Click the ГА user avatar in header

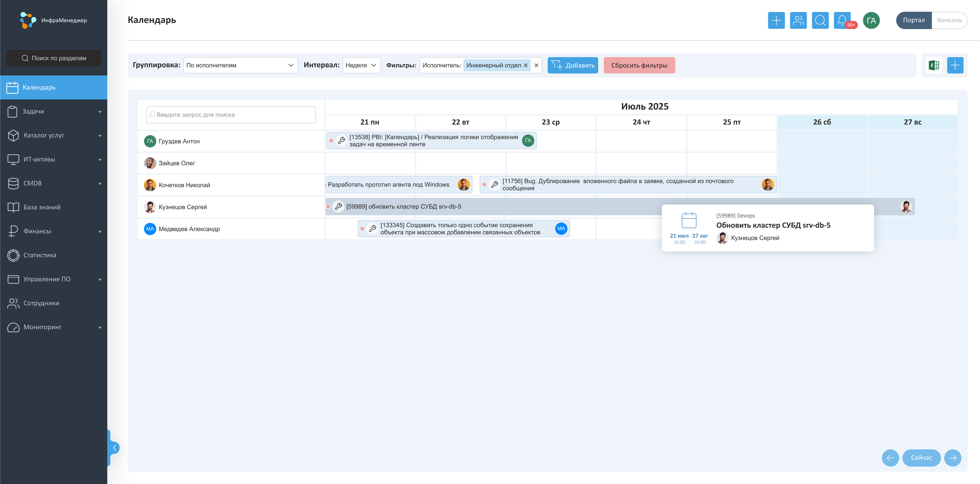pyautogui.click(x=871, y=21)
